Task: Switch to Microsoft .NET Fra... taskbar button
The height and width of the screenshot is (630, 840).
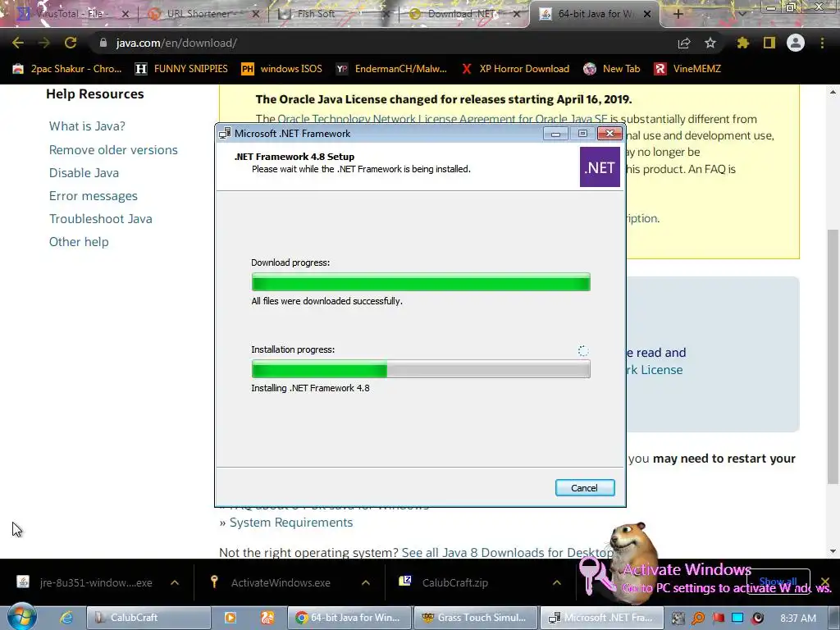Action: [x=601, y=618]
